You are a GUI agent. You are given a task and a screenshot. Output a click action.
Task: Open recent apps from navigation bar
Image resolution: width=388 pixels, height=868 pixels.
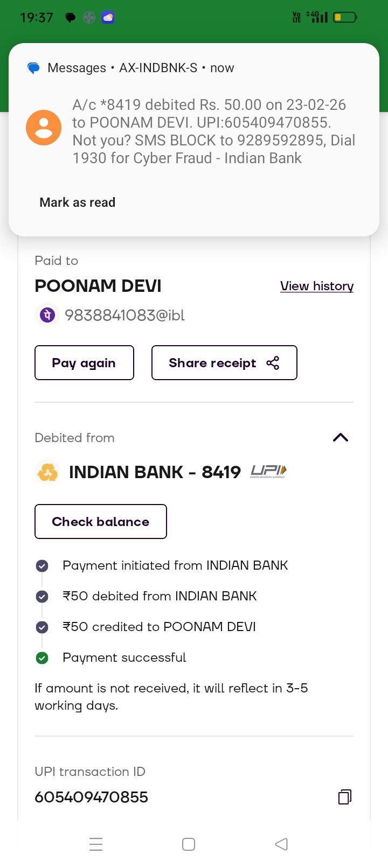click(96, 844)
